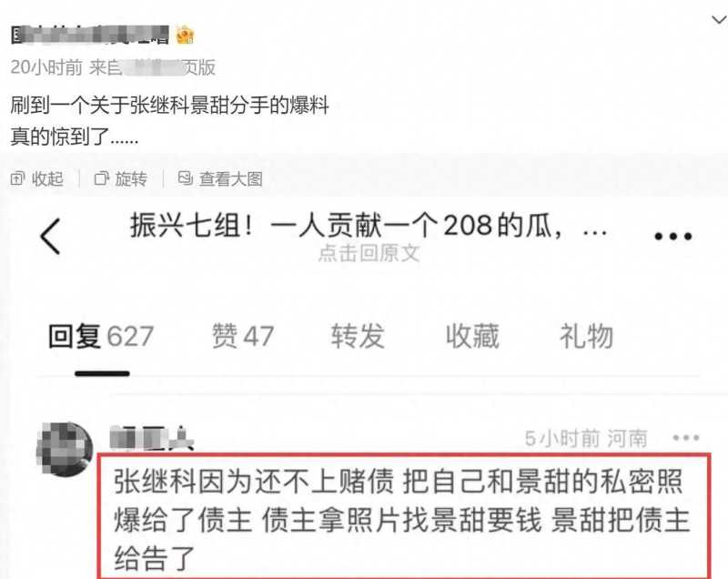Click 点击回原文 to return to the original post
This screenshot has width=728, height=579.
[x=369, y=253]
